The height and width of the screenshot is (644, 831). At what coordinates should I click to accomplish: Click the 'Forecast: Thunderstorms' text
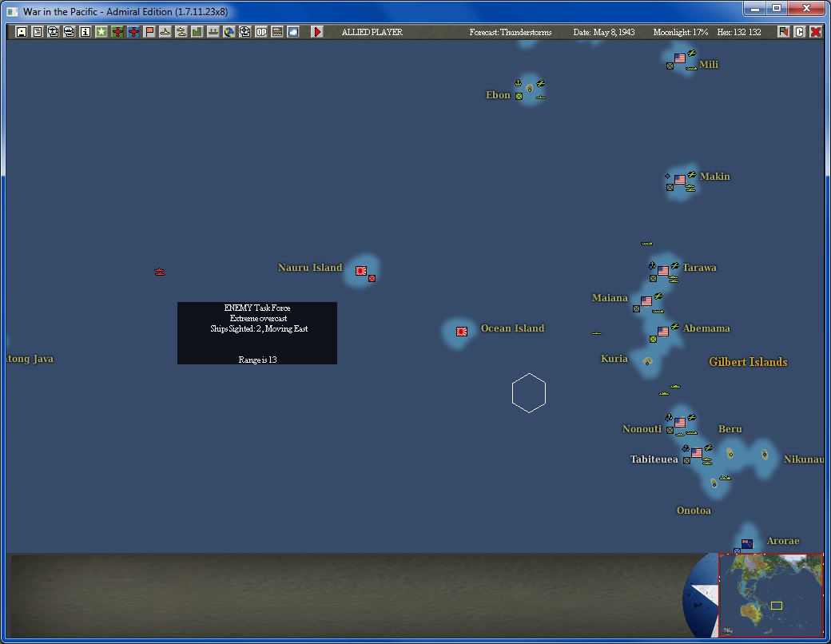pyautogui.click(x=511, y=32)
